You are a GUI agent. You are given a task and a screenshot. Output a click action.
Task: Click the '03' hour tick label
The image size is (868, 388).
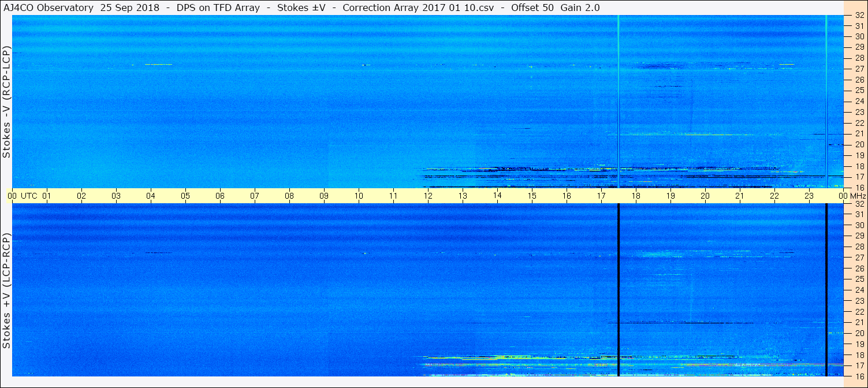pos(116,196)
